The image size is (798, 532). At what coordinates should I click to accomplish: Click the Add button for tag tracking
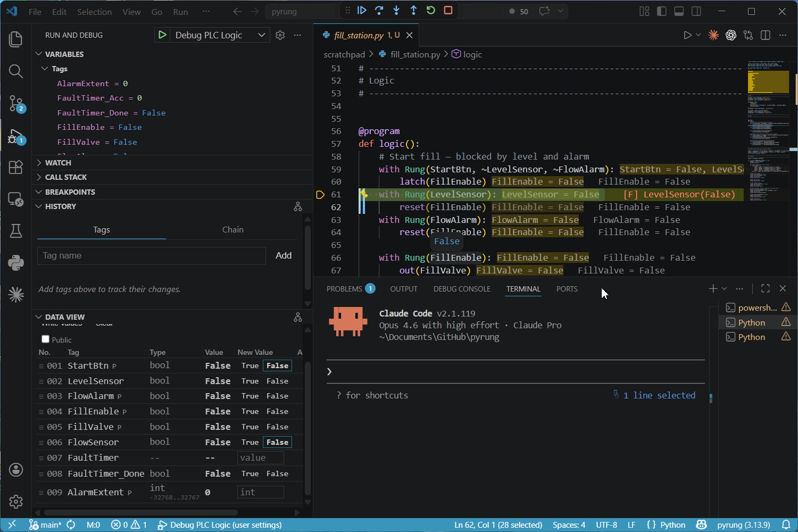[x=284, y=256]
